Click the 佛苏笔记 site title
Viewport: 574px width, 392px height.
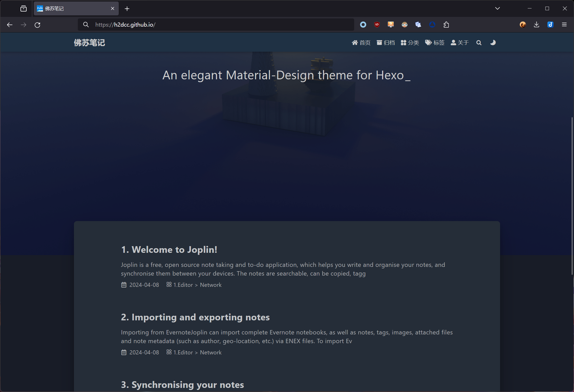(89, 43)
